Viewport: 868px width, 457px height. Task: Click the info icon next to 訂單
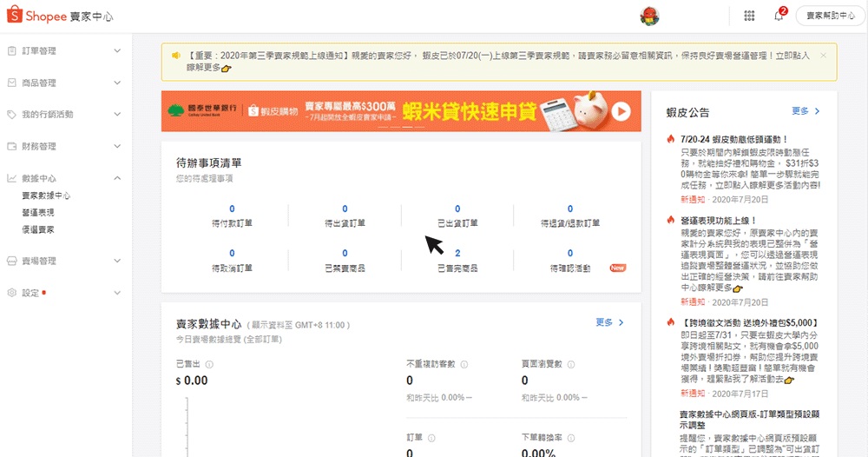pyautogui.click(x=431, y=438)
